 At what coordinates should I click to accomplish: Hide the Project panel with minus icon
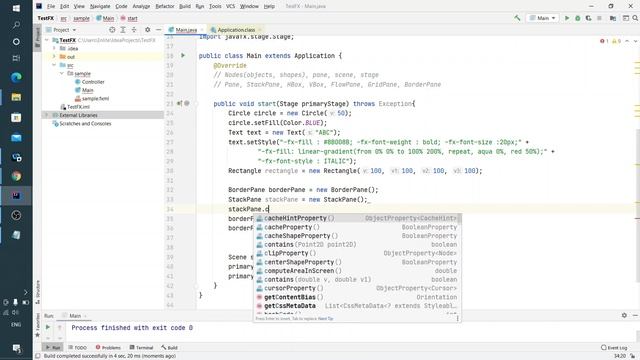(x=158, y=30)
